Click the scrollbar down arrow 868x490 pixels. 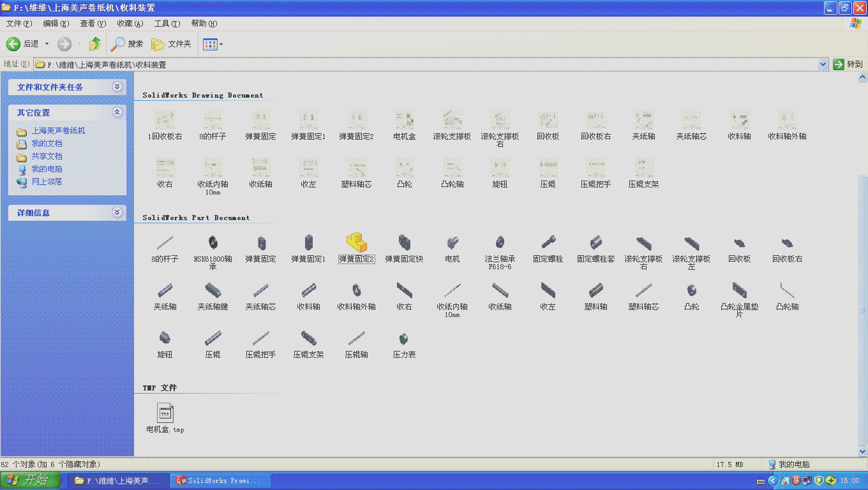tap(862, 451)
